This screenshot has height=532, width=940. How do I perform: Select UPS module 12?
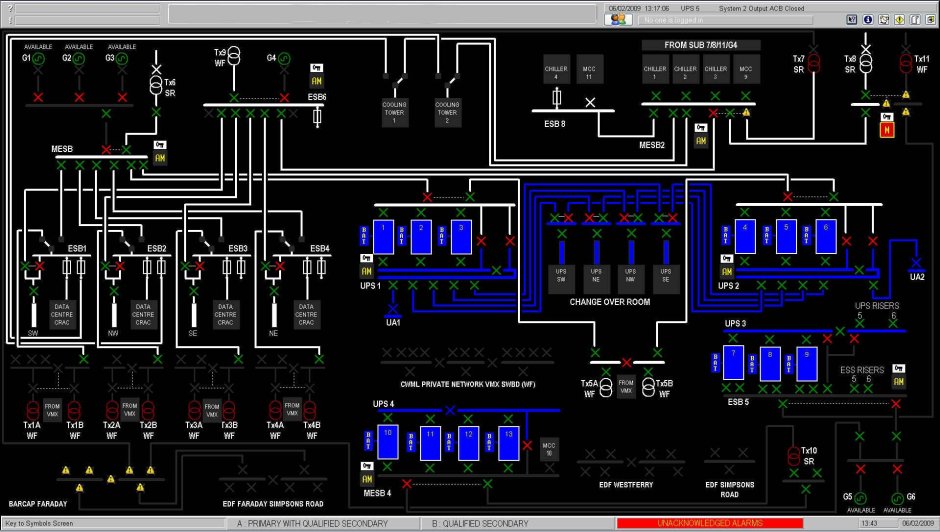pyautogui.click(x=468, y=443)
